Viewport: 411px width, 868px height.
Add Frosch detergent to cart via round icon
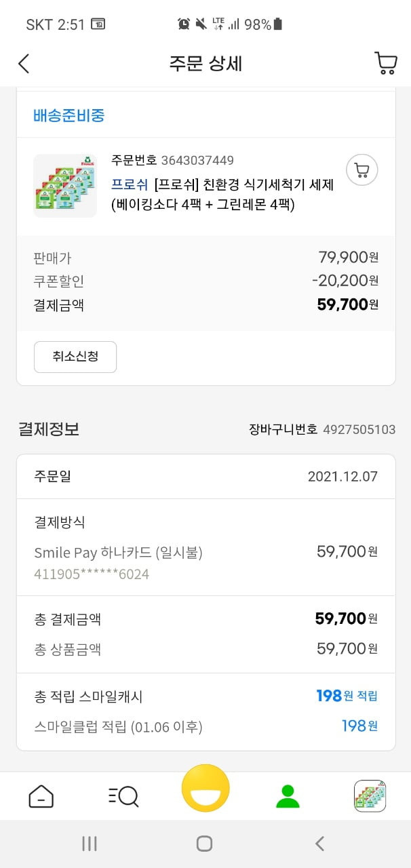click(x=361, y=170)
